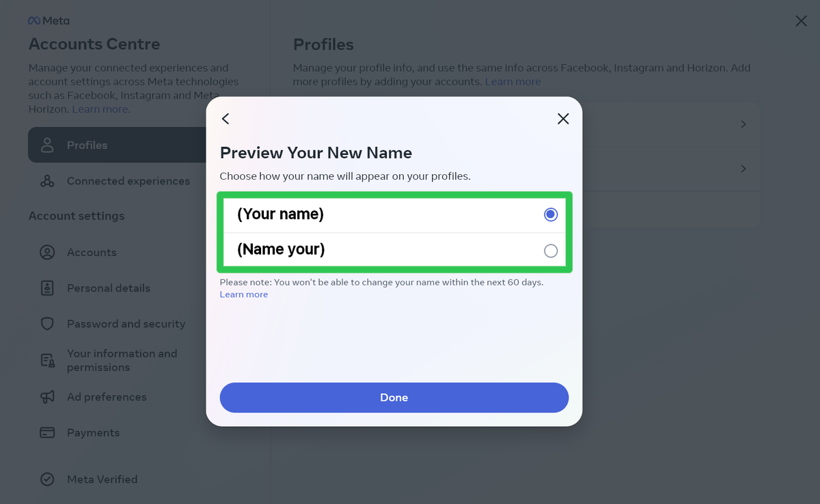Open the Profiles menu entry
This screenshot has height=504, width=820.
[x=86, y=145]
